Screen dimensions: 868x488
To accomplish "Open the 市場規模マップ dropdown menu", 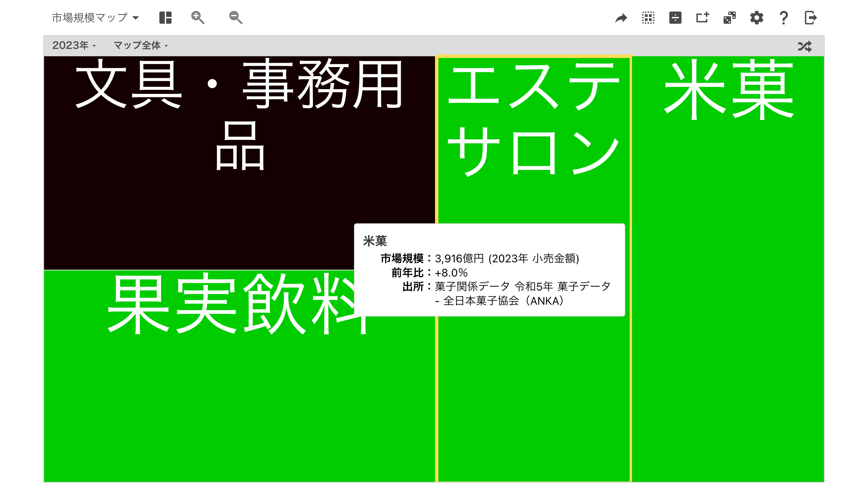I will 95,18.
